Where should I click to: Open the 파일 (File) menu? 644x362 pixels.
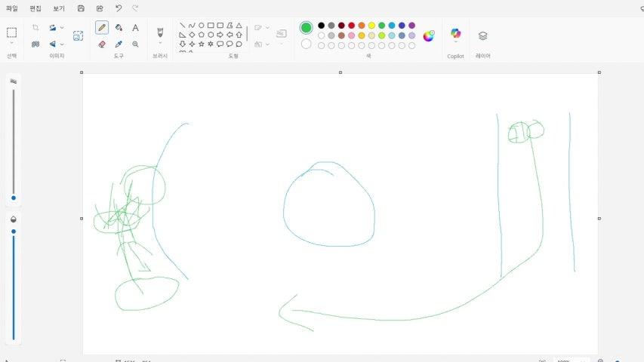(x=11, y=8)
